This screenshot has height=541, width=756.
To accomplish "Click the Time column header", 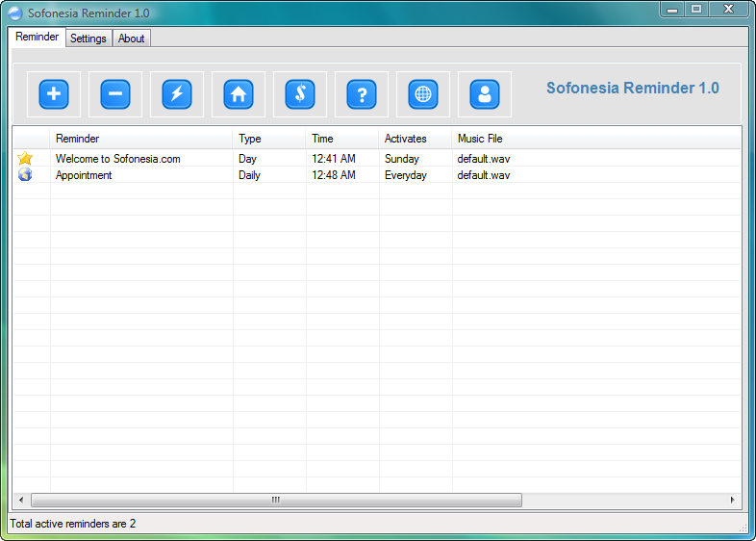I will click(342, 139).
